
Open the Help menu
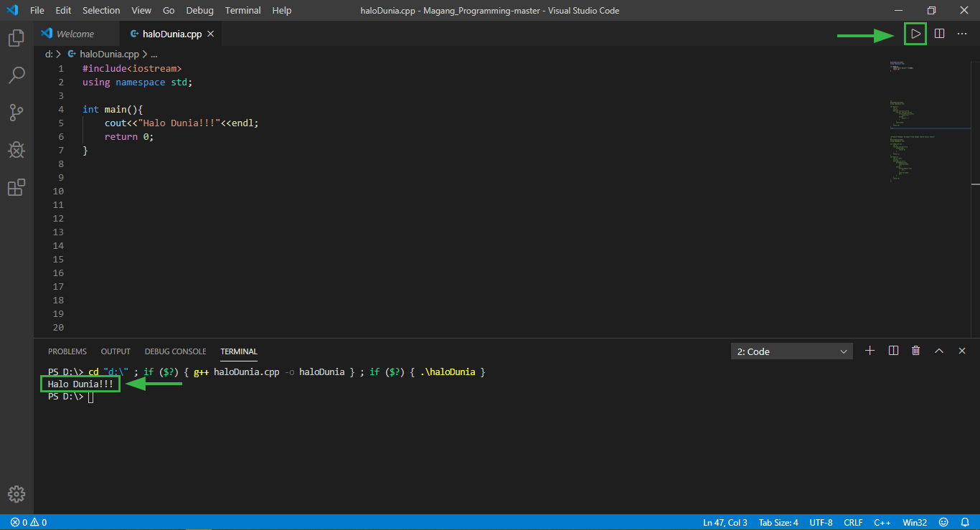[282, 11]
